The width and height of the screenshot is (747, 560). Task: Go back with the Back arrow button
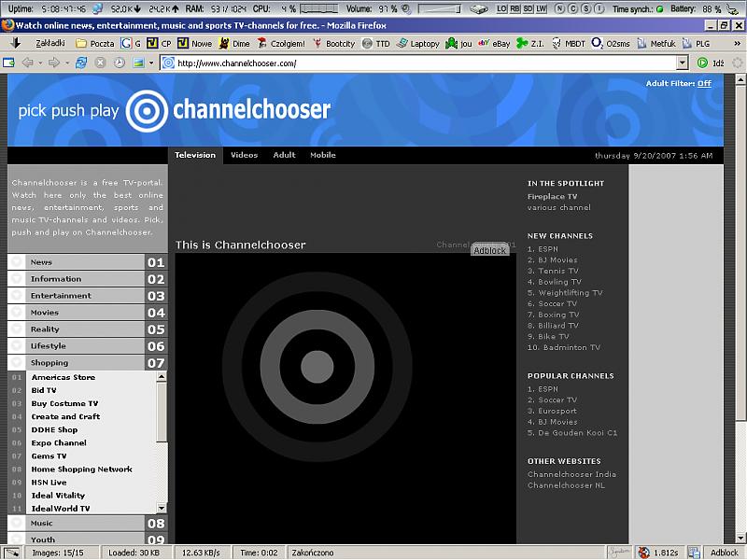coord(28,63)
